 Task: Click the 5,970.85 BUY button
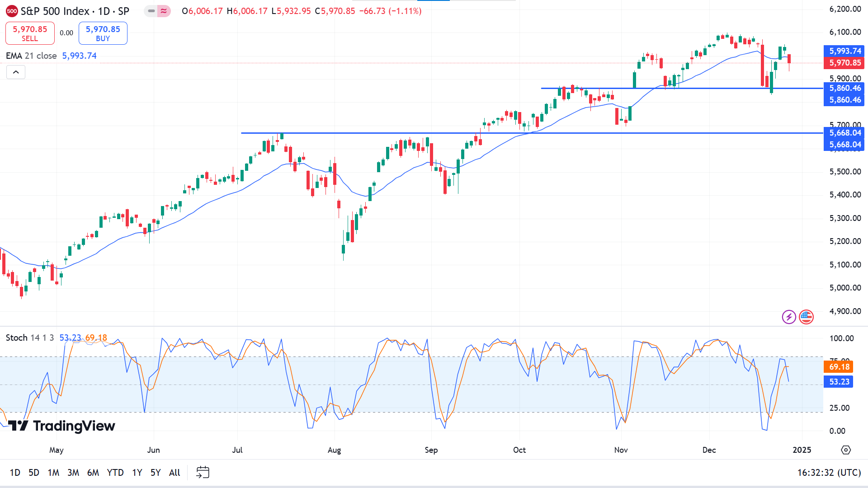103,33
